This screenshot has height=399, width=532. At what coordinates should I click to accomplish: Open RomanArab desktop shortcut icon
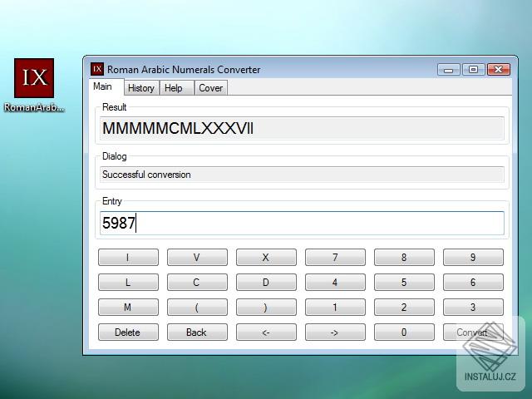coord(34,85)
